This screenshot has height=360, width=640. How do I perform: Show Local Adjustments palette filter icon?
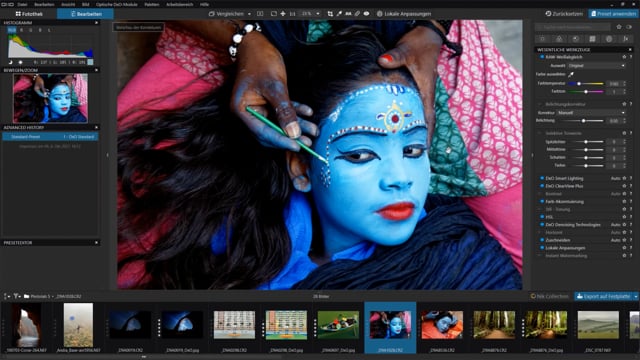609,39
